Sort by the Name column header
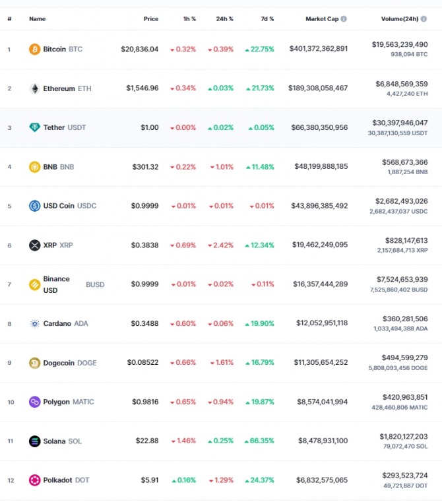Viewport: 442px width, 504px height. pyautogui.click(x=38, y=19)
